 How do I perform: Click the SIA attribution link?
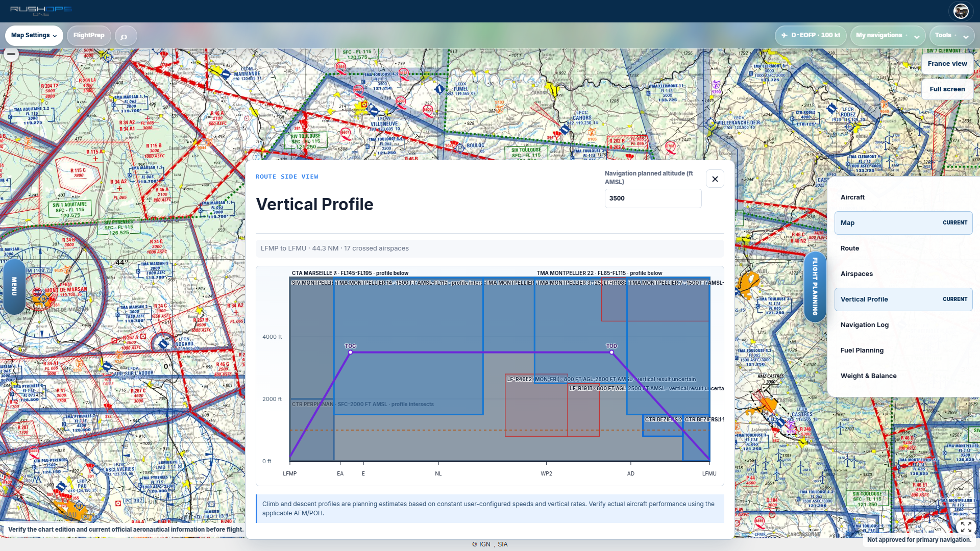(x=503, y=544)
